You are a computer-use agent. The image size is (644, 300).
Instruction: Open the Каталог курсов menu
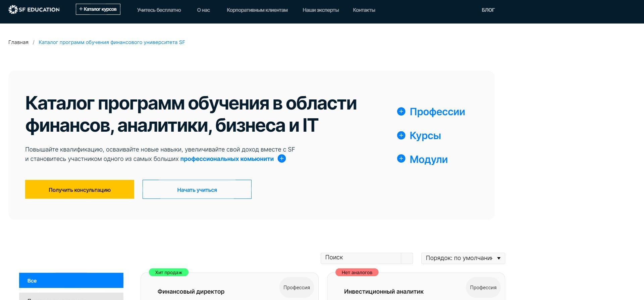click(98, 9)
